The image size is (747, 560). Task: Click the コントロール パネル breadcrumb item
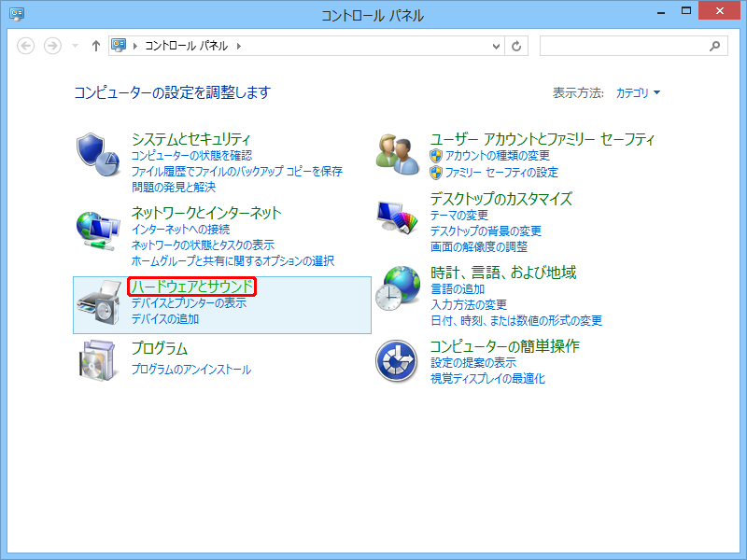click(186, 46)
